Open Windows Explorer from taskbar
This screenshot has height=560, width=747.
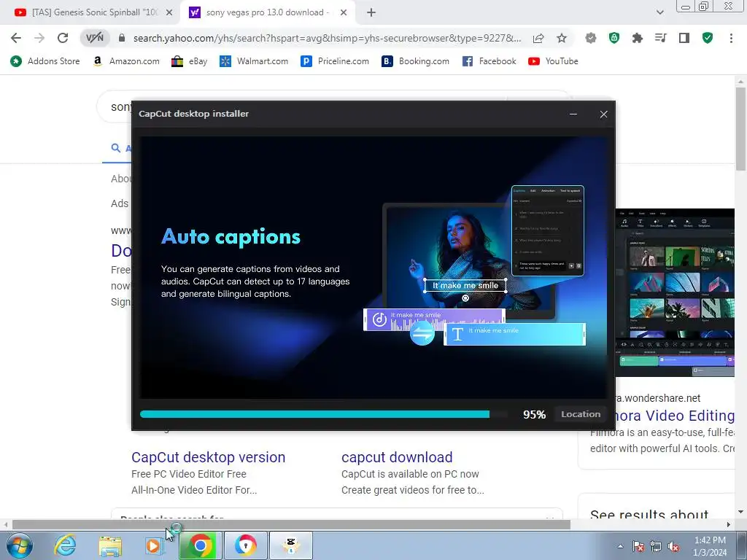click(x=110, y=545)
